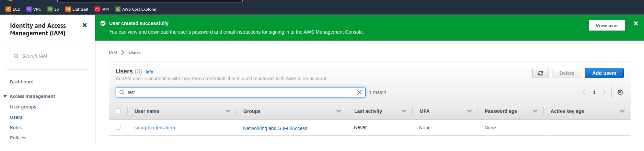Open the S3FullAccess group link

pyautogui.click(x=292, y=128)
